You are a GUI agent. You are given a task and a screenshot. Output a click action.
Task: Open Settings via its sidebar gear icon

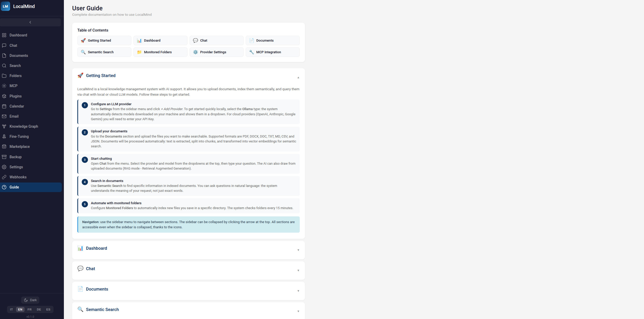[x=4, y=167]
